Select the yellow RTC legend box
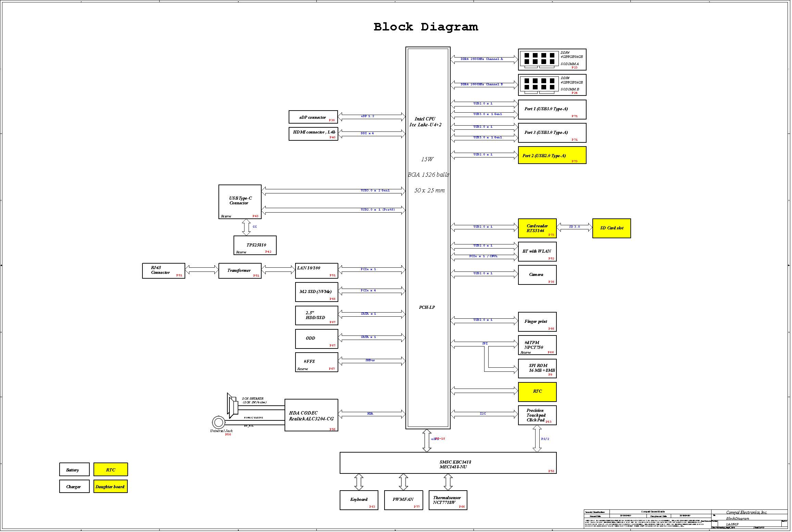This screenshot has width=792, height=532. 111,470
